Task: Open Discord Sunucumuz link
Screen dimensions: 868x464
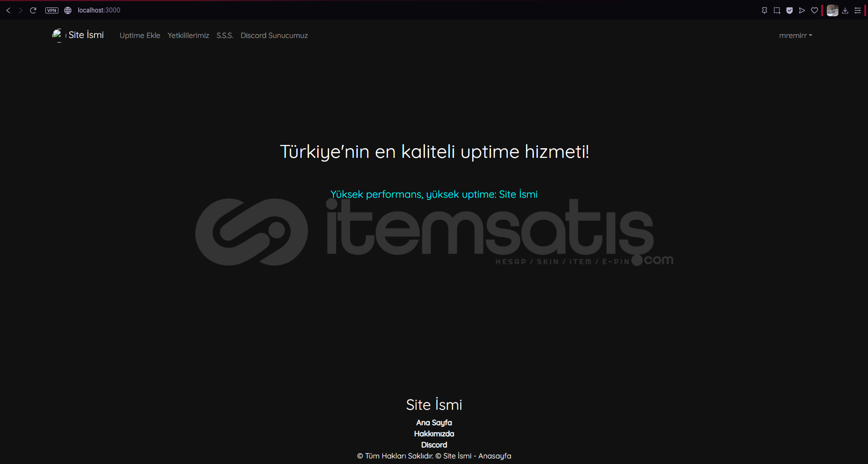Action: [x=274, y=36]
